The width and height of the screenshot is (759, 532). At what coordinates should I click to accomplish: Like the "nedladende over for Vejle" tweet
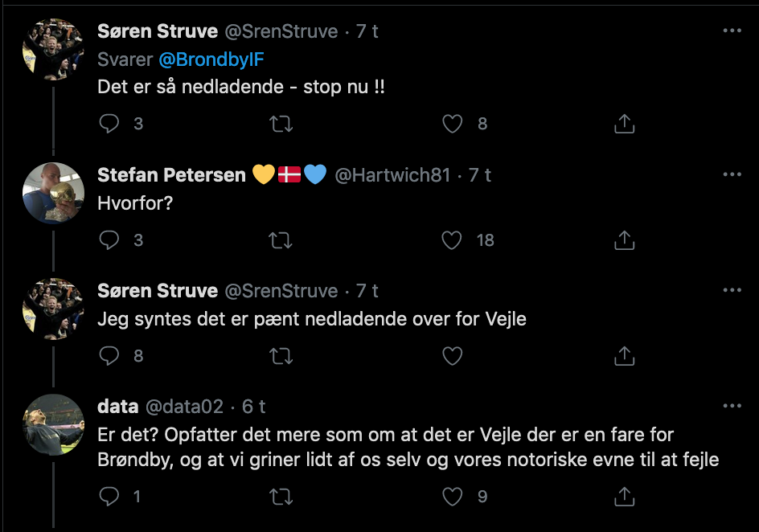click(453, 356)
